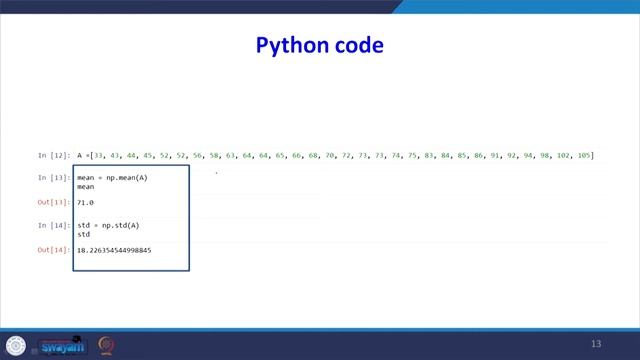The width and height of the screenshot is (640, 360).
Task: Click the lone 'mean' line in cell 13
Action: click(x=85, y=187)
